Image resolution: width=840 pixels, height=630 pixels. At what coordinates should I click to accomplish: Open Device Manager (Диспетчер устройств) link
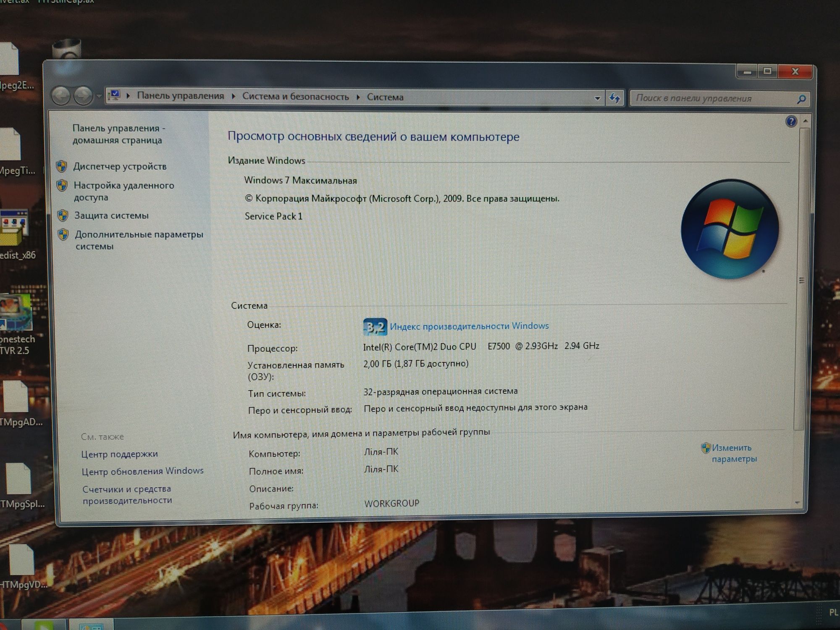click(120, 166)
